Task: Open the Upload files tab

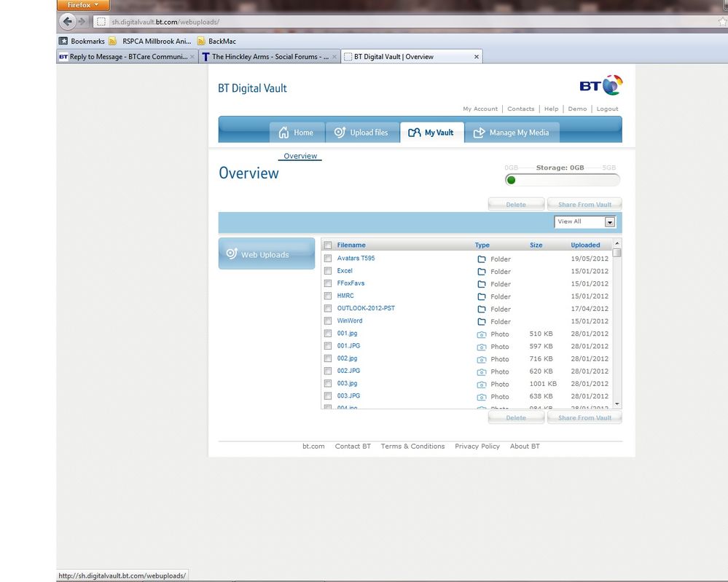Action: (362, 133)
